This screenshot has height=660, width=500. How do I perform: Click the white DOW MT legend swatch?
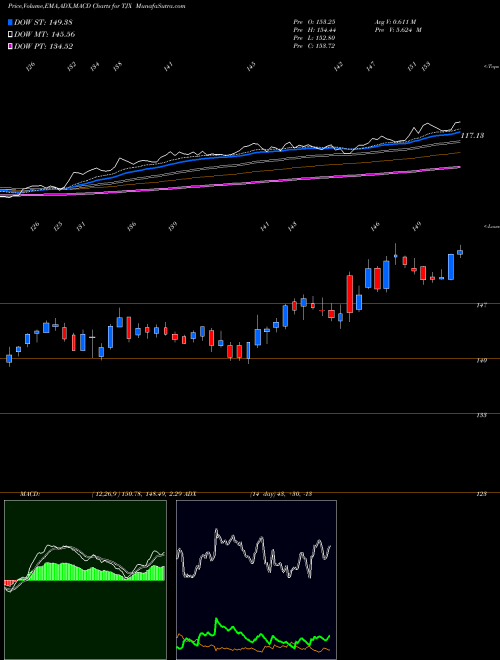[10, 35]
